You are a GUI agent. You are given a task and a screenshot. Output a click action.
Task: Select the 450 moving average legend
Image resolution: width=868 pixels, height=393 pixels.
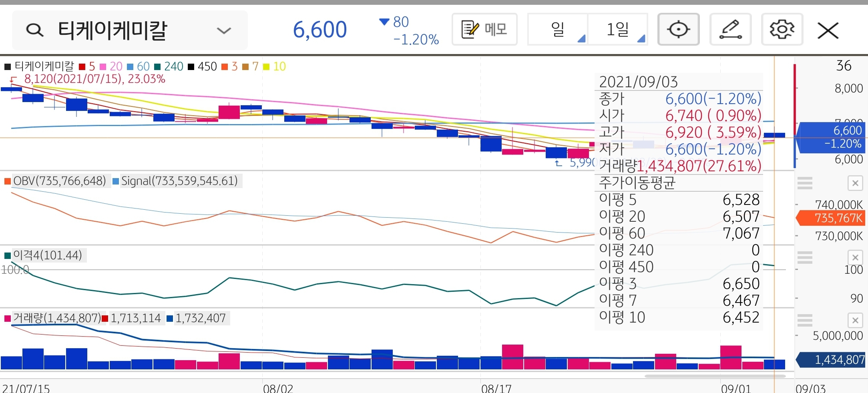202,66
